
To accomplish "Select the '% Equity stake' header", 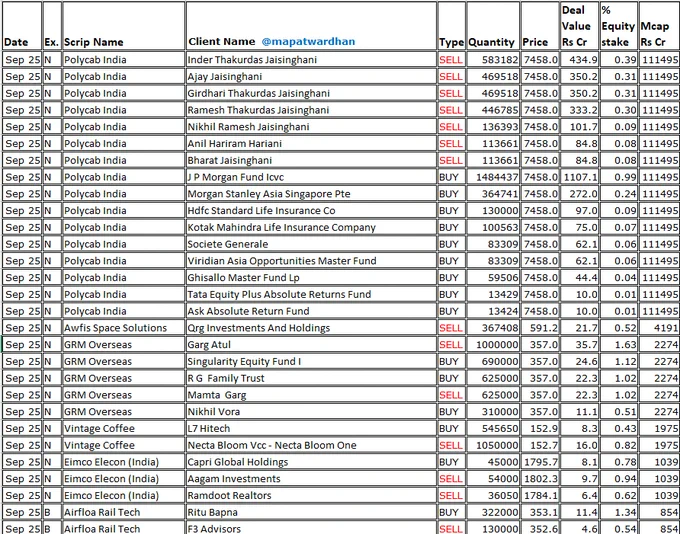I will (618, 26).
